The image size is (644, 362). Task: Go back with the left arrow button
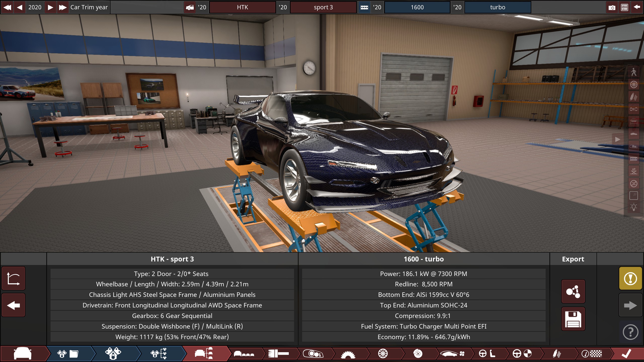pos(13,305)
